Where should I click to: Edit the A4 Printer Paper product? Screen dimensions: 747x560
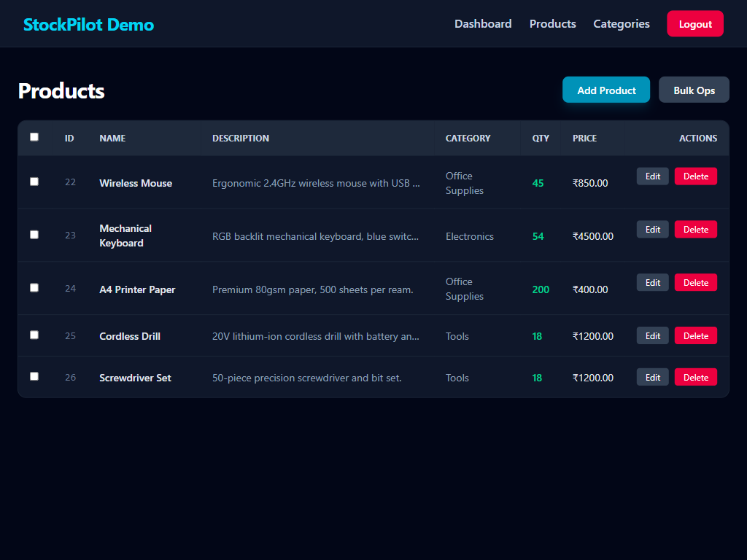coord(653,283)
